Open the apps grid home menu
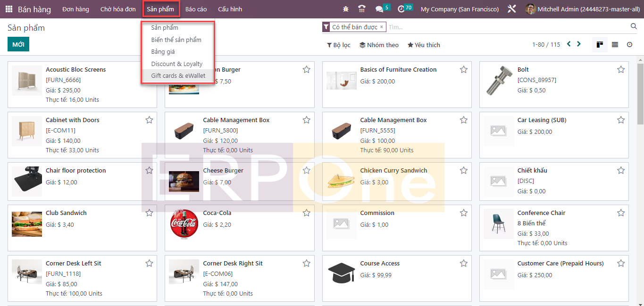This screenshot has width=644, height=306. tap(9, 9)
